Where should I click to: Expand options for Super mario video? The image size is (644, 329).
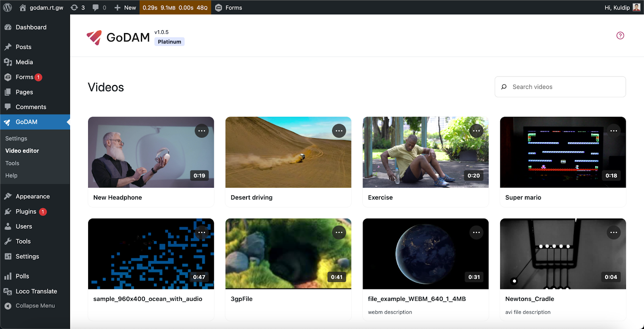coord(613,131)
